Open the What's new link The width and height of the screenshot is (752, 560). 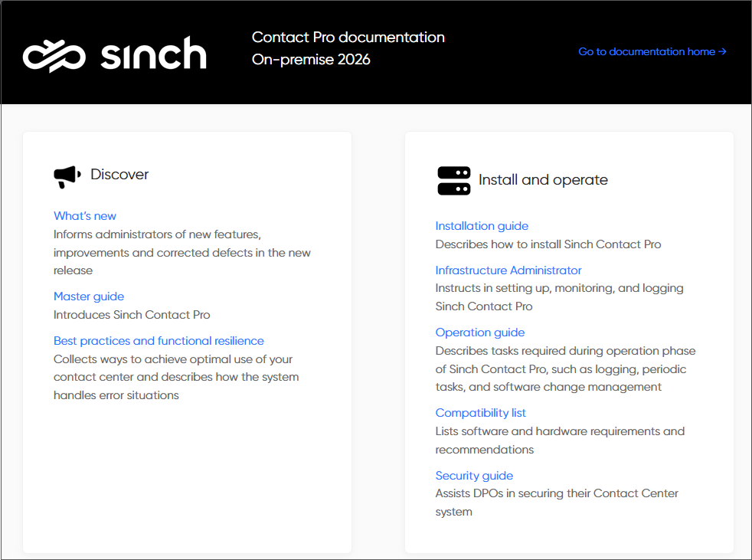click(x=85, y=216)
